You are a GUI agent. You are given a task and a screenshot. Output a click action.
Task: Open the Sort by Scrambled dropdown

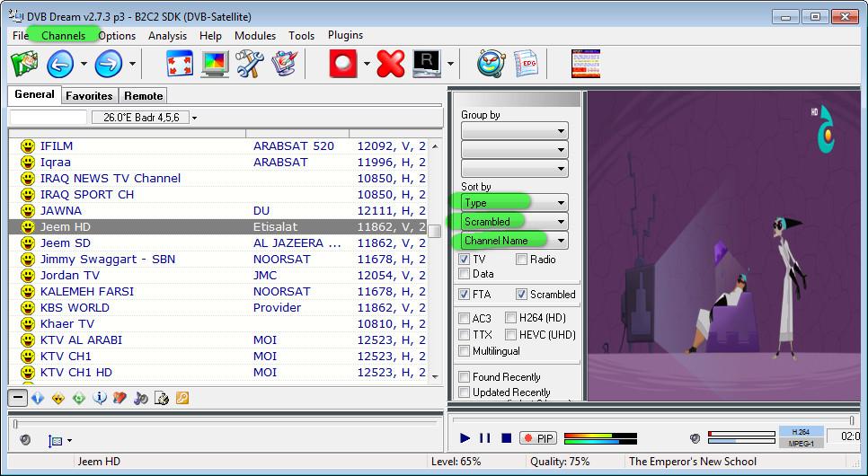tap(514, 222)
